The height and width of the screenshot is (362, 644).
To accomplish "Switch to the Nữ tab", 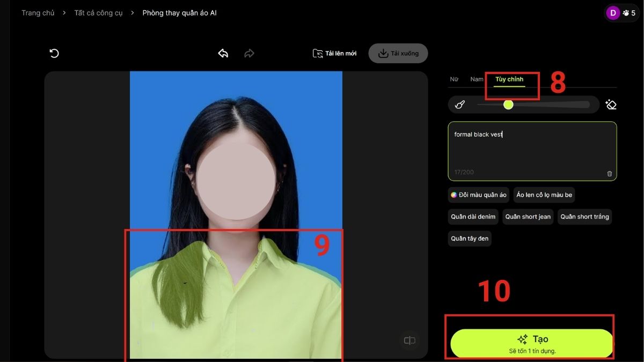I will point(454,79).
